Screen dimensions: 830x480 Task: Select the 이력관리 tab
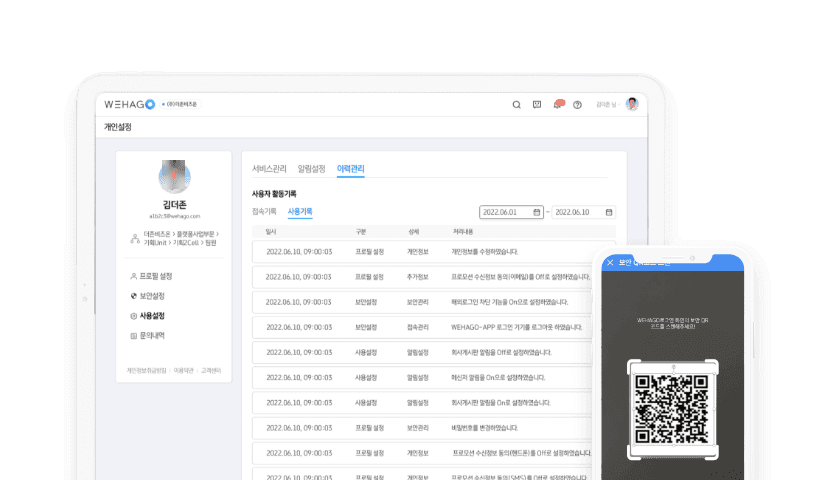[x=350, y=169]
